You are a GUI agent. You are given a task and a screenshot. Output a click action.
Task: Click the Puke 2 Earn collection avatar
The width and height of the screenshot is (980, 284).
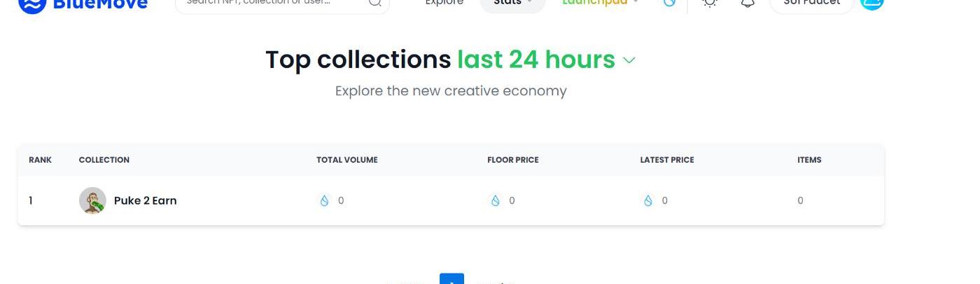92,201
